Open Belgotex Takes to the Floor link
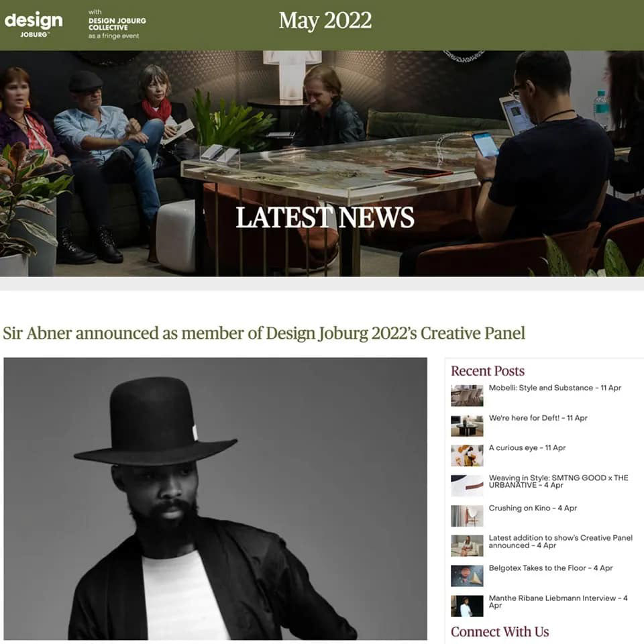Screen dimensions: 644x644 (550, 568)
